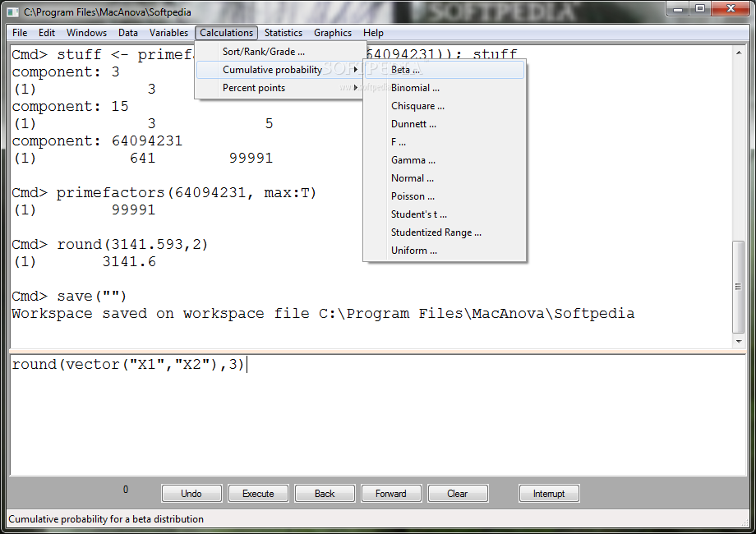Open the Windows menu
This screenshot has height=534, width=756.
(x=87, y=33)
